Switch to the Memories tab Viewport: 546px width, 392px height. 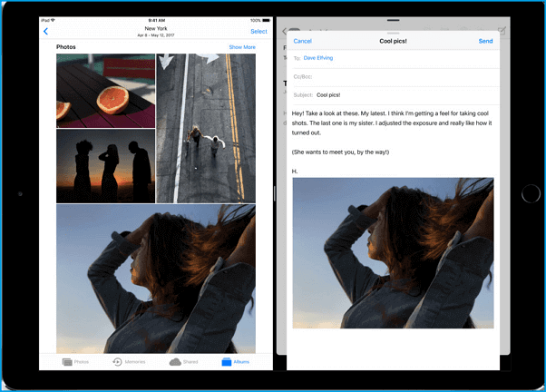click(129, 362)
